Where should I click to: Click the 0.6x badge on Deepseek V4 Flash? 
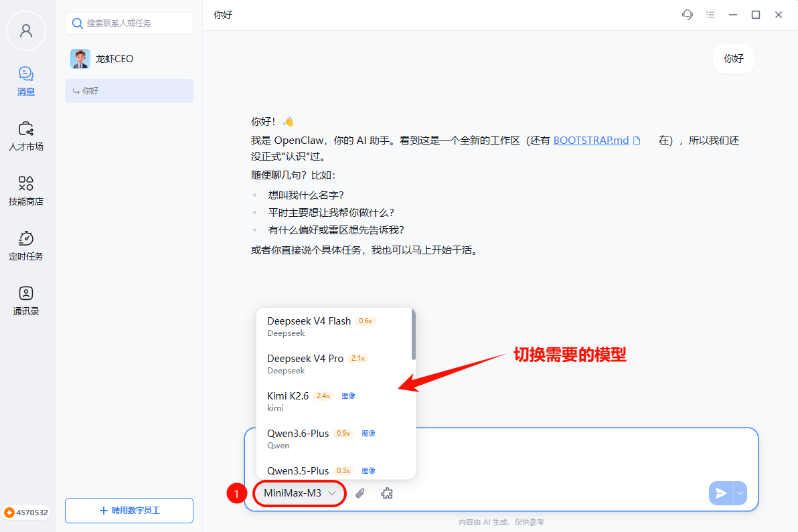(x=366, y=321)
